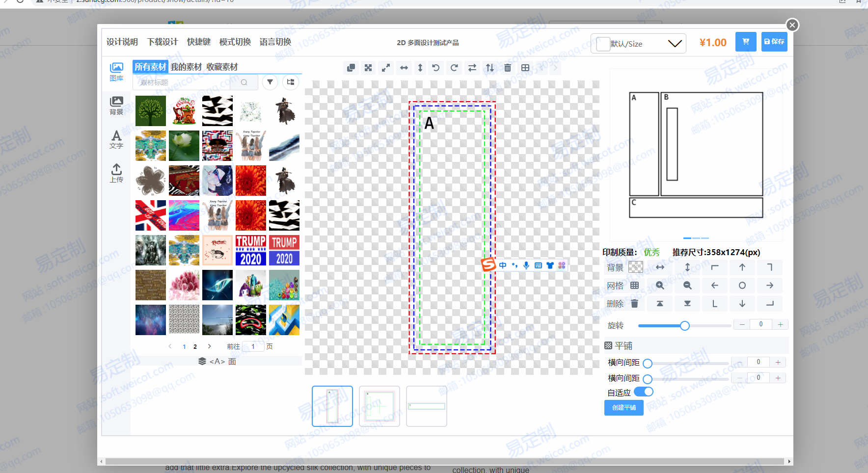Click the classification tree icon beside filter
Image resolution: width=868 pixels, height=473 pixels.
pos(291,82)
